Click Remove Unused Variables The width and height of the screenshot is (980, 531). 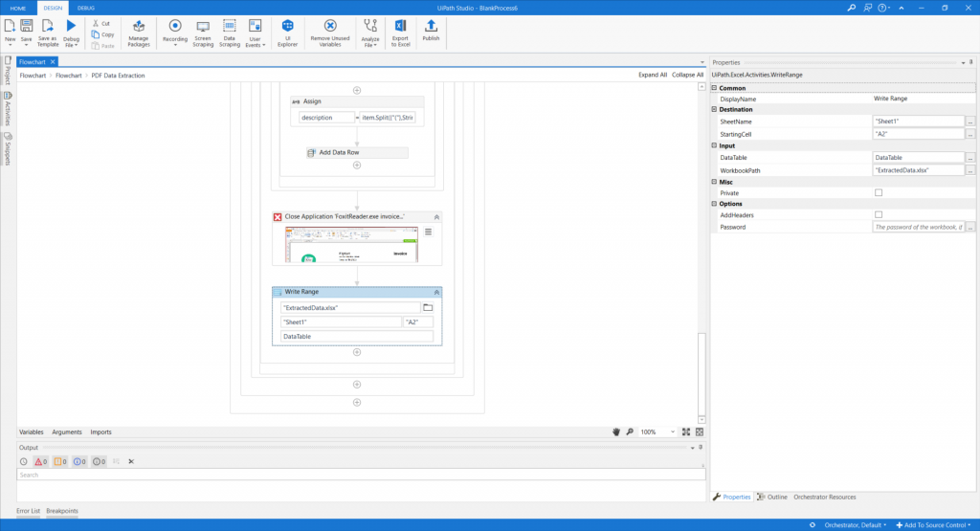point(330,33)
